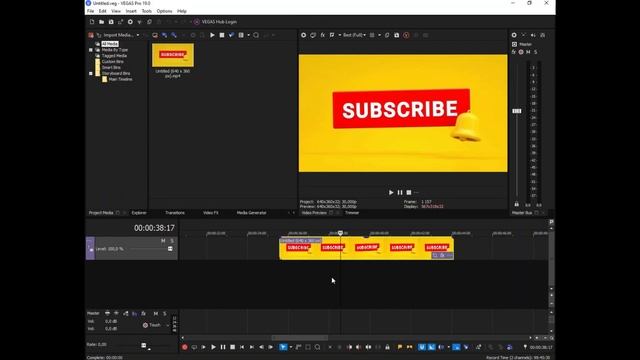Open the Help menu
This screenshot has height=360, width=640.
[182, 11]
